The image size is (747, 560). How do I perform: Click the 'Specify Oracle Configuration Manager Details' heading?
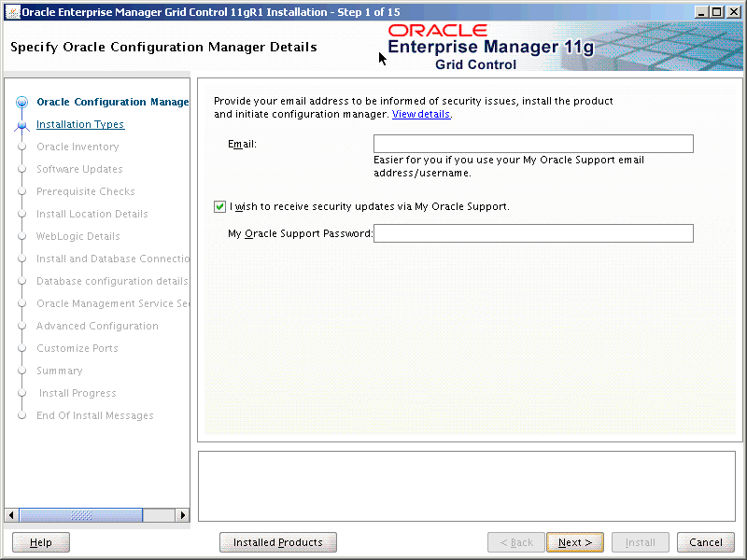point(164,48)
